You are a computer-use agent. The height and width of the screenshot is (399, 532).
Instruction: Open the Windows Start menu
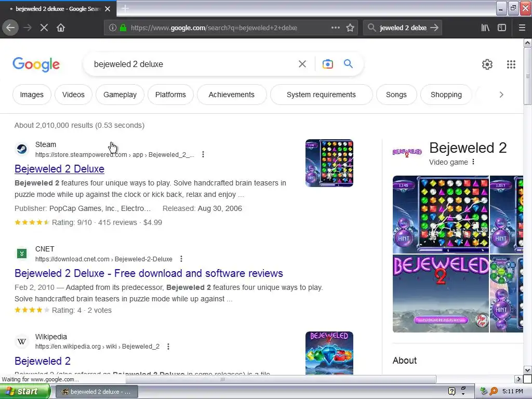pyautogui.click(x=25, y=392)
